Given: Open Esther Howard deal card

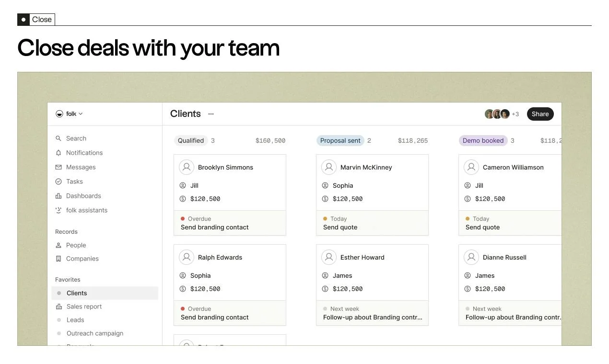Looking at the screenshot, I should click(x=372, y=285).
